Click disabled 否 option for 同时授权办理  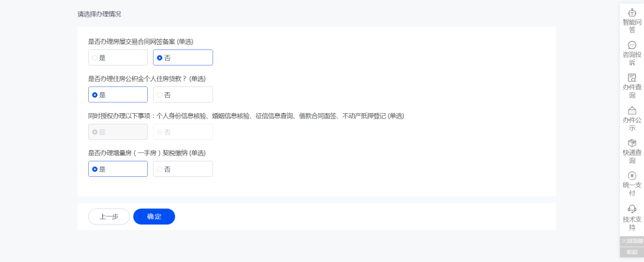coord(182,132)
